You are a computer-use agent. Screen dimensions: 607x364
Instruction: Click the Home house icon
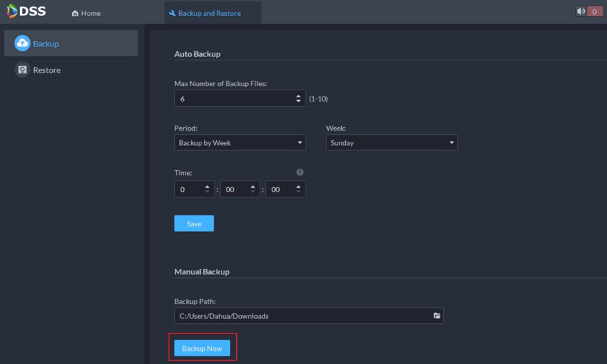pyautogui.click(x=75, y=14)
